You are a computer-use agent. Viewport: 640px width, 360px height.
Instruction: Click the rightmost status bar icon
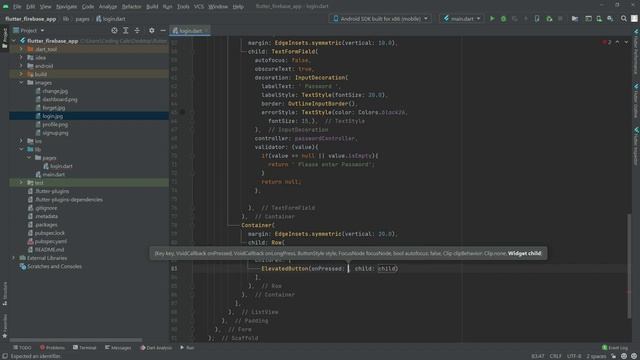634,356
